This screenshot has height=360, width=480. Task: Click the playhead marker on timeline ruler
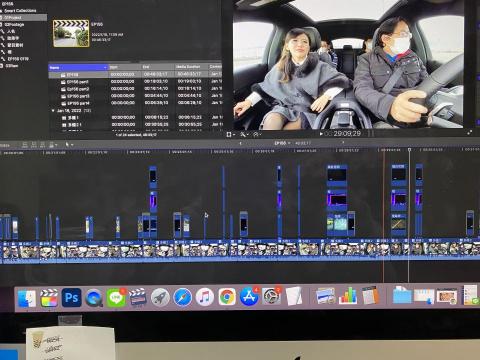[x=410, y=150]
